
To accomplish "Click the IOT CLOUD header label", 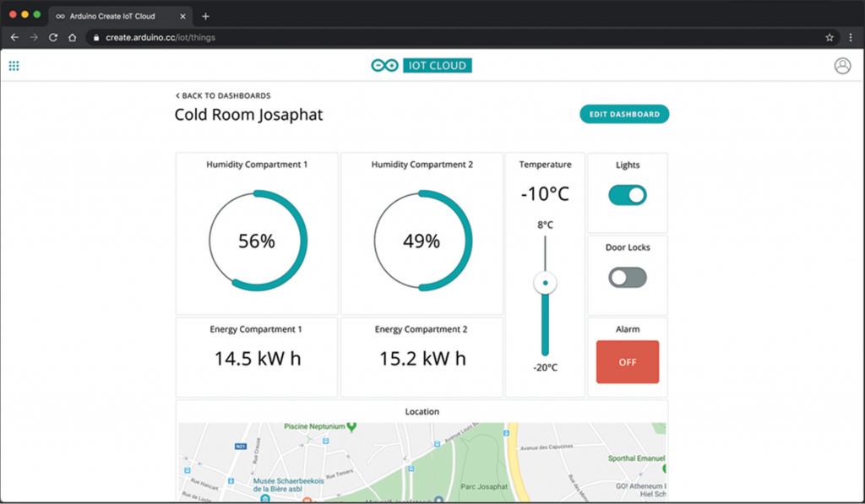I will pos(437,65).
